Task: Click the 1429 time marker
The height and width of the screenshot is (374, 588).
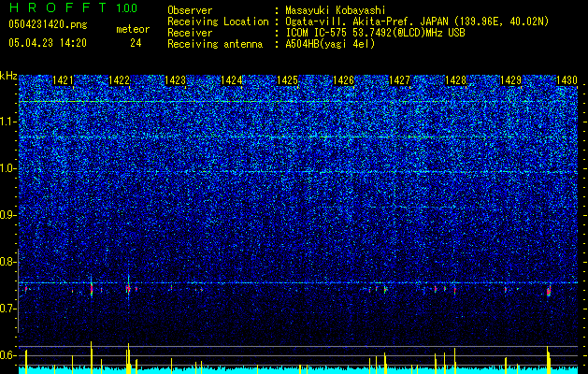Action: [x=510, y=80]
